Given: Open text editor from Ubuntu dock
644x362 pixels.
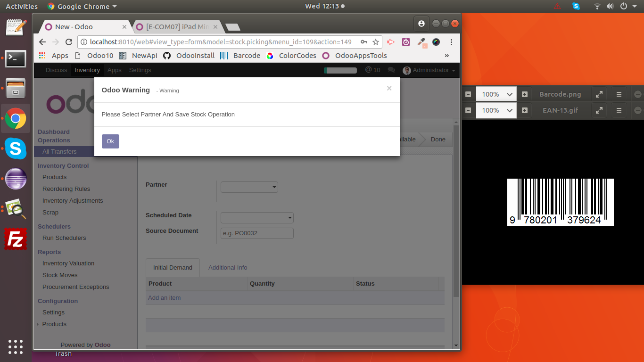Looking at the screenshot, I should pos(16,27).
